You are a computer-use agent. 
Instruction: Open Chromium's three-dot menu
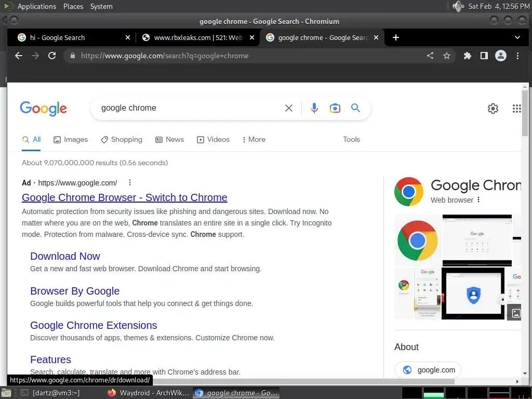pos(517,56)
